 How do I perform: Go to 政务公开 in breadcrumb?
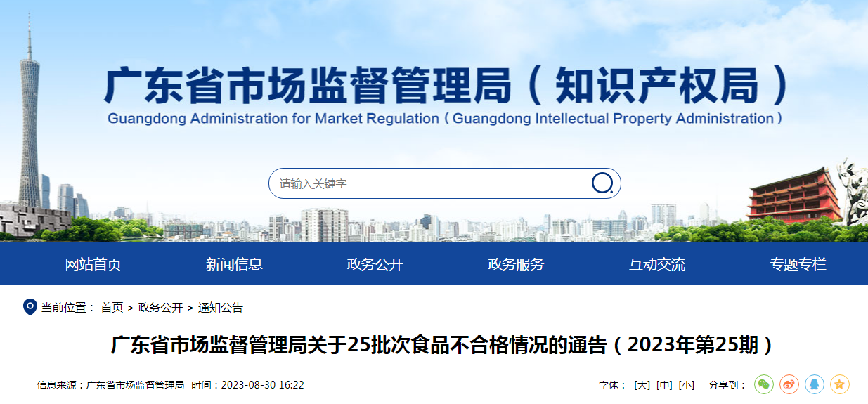[x=161, y=307]
